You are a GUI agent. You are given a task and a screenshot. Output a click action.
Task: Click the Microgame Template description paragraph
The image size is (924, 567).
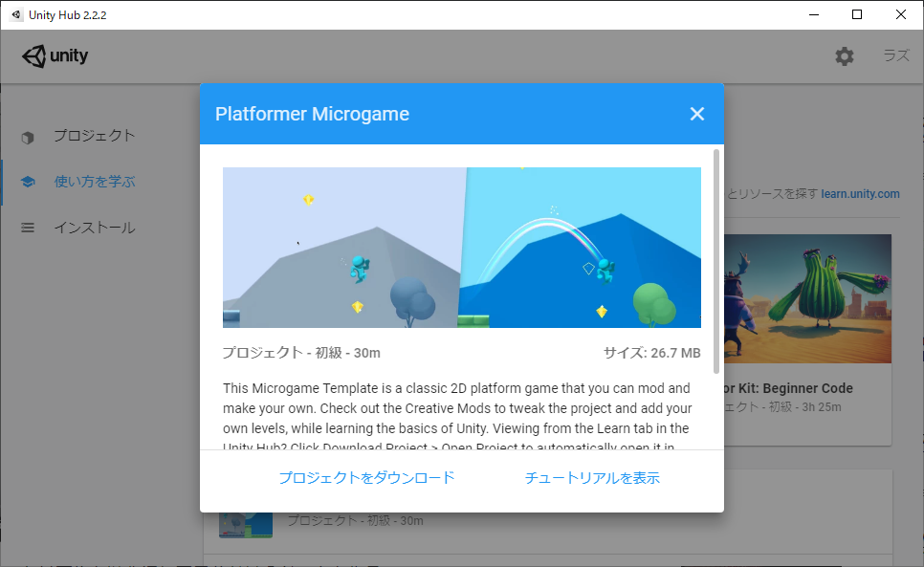click(x=457, y=418)
